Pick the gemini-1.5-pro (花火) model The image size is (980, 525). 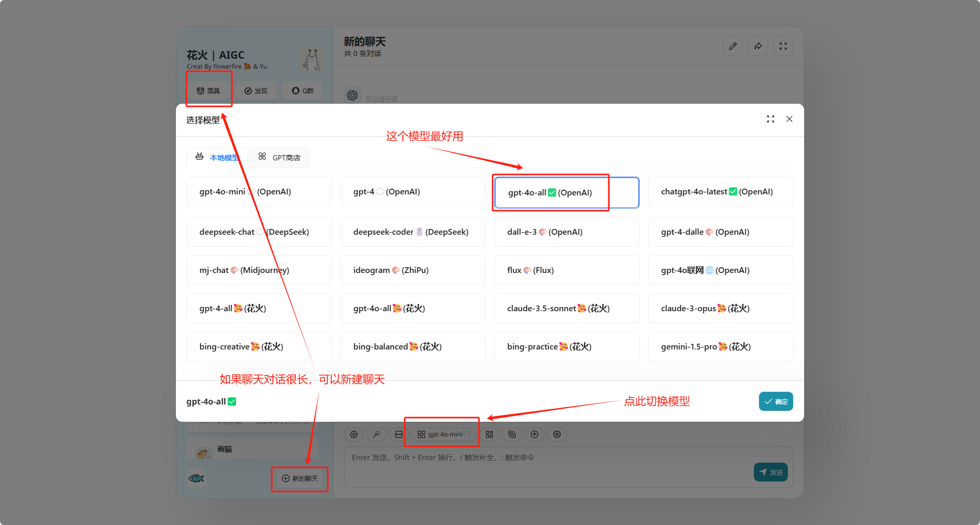click(721, 346)
